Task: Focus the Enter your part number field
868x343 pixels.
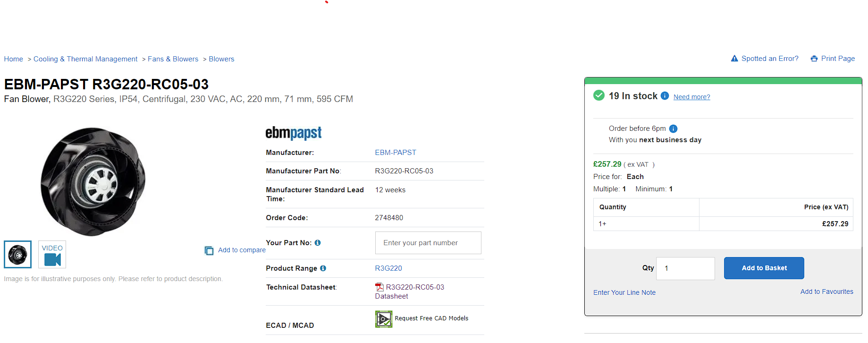Action: tap(428, 243)
